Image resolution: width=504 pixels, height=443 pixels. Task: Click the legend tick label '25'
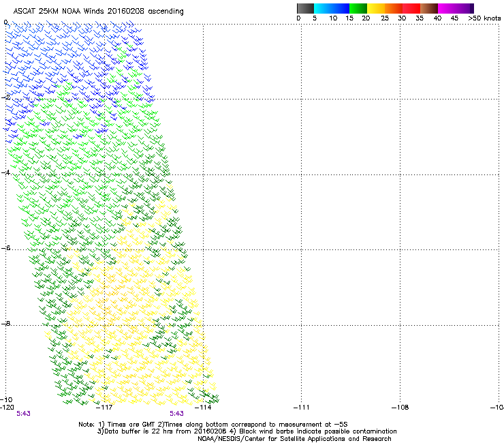pos(384,18)
